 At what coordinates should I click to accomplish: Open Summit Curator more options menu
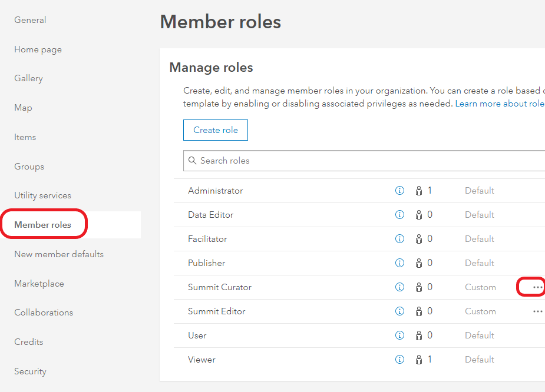[537, 287]
